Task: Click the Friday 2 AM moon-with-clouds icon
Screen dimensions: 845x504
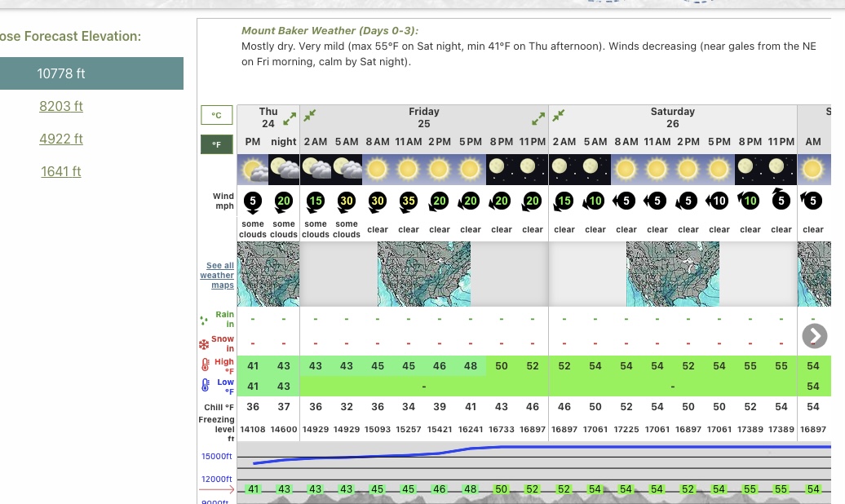Action: pyautogui.click(x=316, y=170)
